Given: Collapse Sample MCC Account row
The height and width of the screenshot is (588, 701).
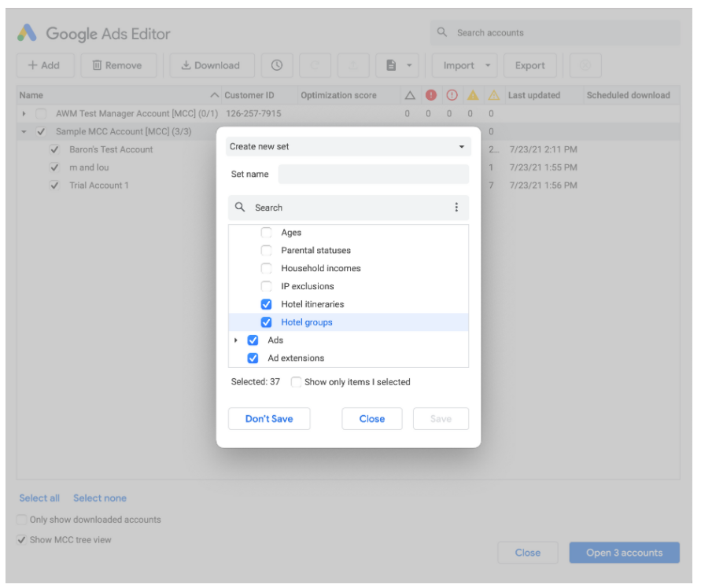Looking at the screenshot, I should [x=24, y=131].
